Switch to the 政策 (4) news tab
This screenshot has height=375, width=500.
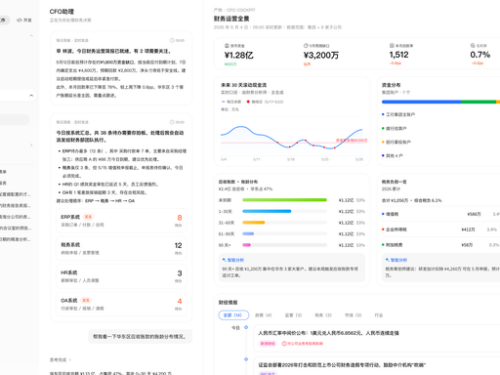263,315
